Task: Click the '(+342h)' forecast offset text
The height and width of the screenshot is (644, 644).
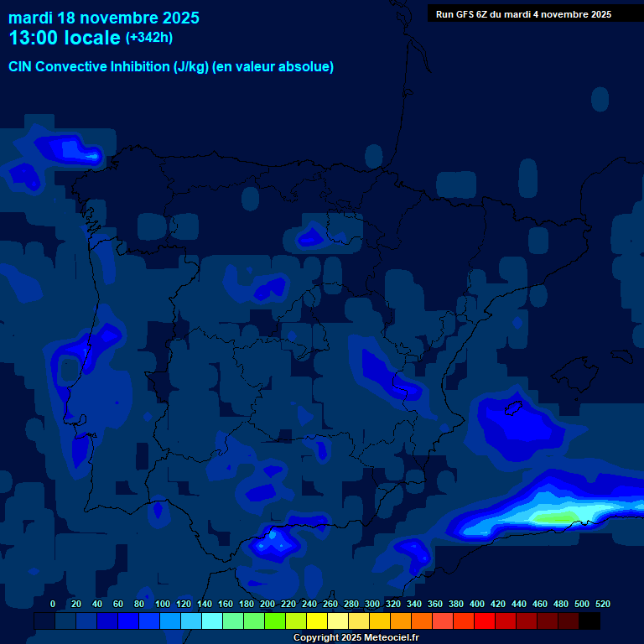Action: point(149,38)
